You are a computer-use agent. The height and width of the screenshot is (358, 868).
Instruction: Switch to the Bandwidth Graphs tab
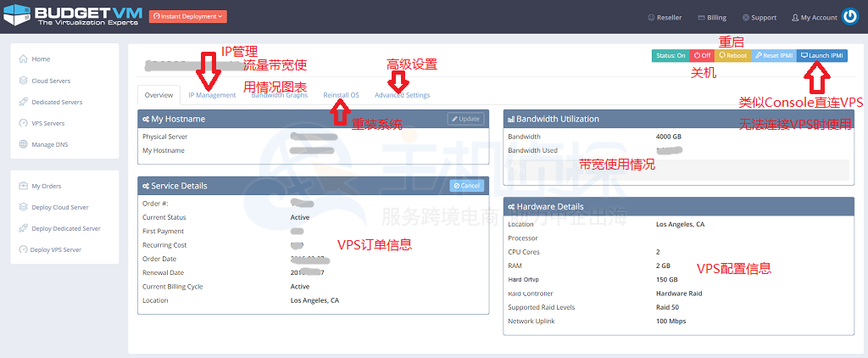pyautogui.click(x=280, y=95)
